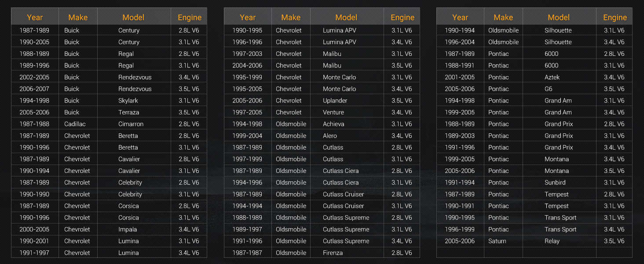Click 2.8L V6 in the Cadillac Cimarron row
This screenshot has height=264, width=644.
(189, 124)
